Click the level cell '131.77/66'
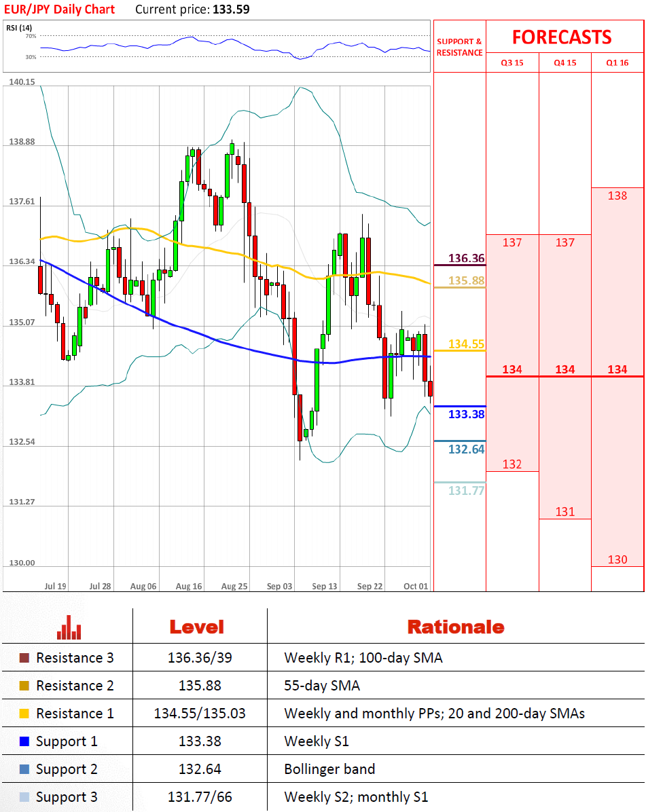 coord(200,797)
